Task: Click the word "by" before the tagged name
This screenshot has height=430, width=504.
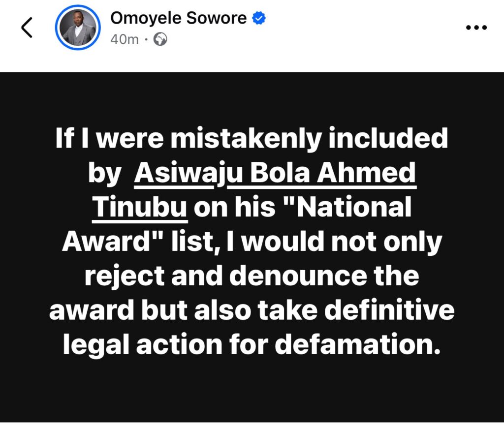Action: click(104, 174)
